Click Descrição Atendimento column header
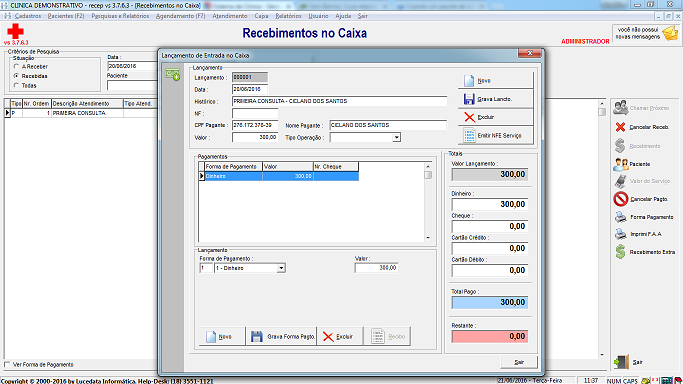The height and width of the screenshot is (384, 683). pos(88,104)
